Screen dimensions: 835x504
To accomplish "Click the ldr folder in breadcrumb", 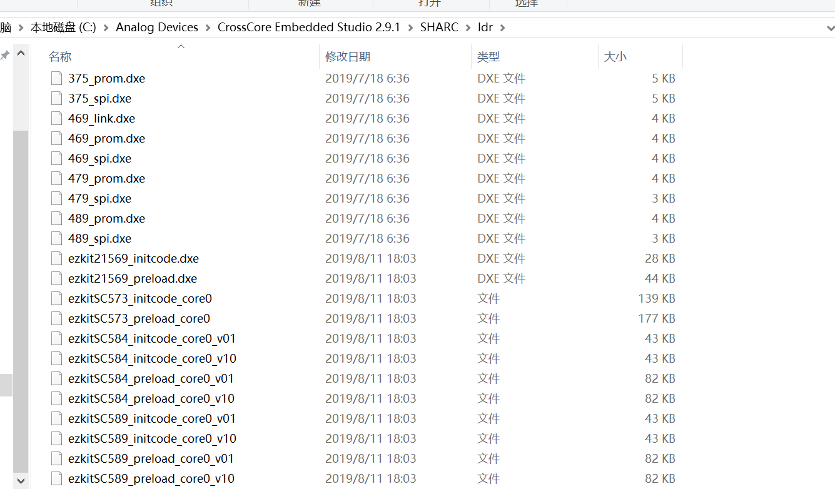I will click(485, 28).
